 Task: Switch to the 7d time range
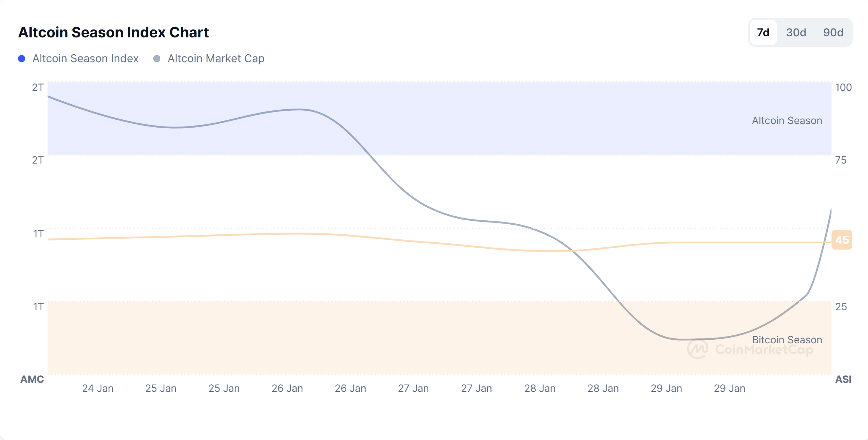(763, 33)
